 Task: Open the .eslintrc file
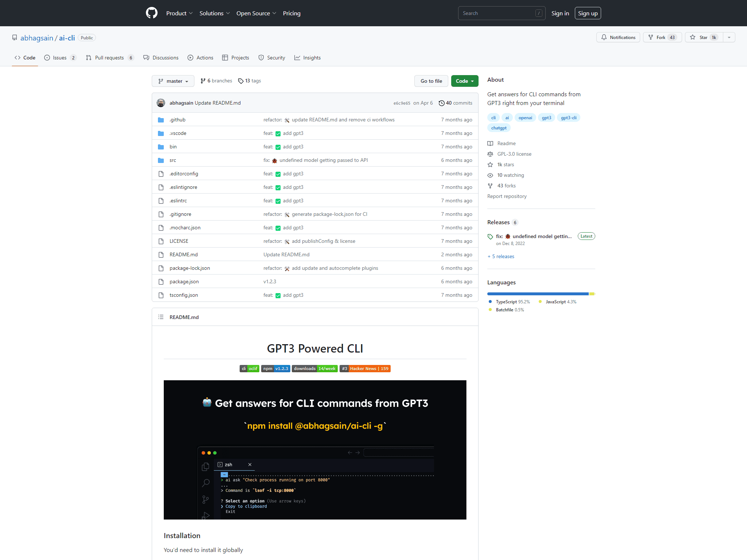(x=178, y=201)
